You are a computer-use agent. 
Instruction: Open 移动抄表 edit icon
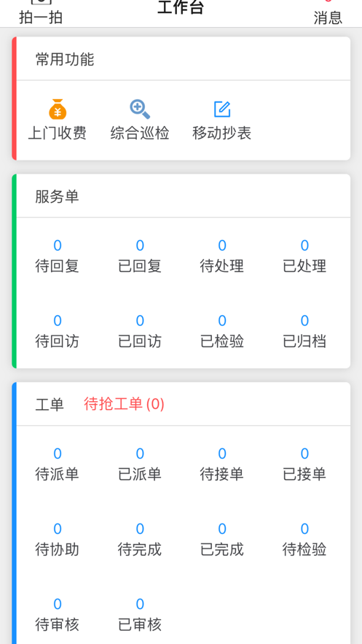222,109
